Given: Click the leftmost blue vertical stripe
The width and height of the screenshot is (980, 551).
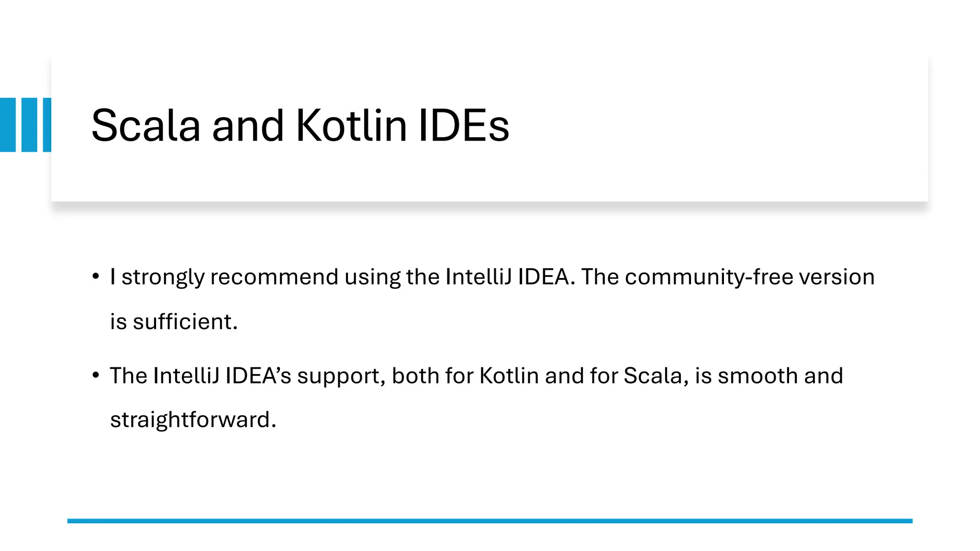Looking at the screenshot, I should (x=8, y=125).
